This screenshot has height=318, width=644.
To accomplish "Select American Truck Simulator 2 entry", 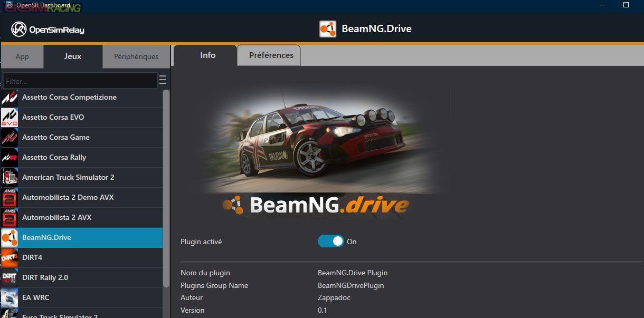I will point(82,178).
